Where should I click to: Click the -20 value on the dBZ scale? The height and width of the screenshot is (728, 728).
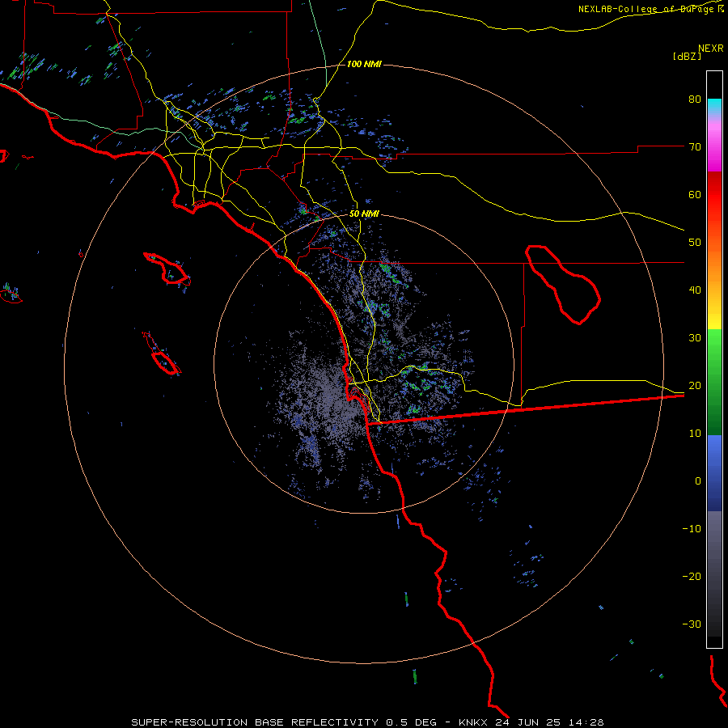pos(692,576)
